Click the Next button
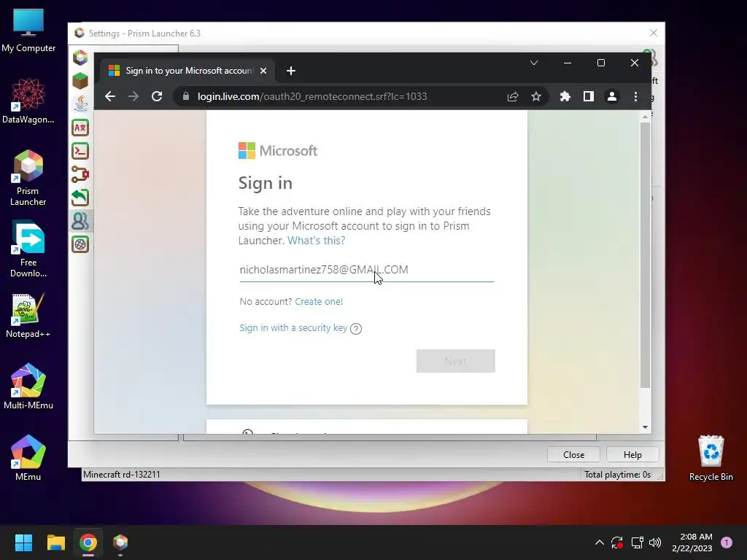This screenshot has height=560, width=747. (x=455, y=361)
